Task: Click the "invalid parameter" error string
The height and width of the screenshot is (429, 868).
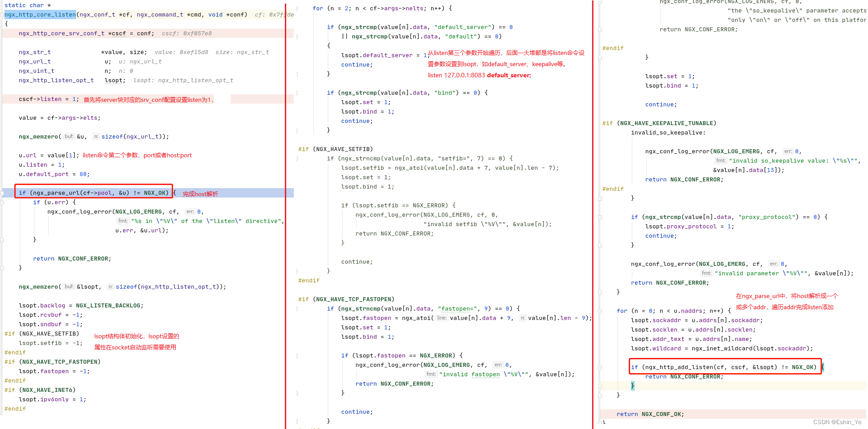Action: pyautogui.click(x=761, y=273)
